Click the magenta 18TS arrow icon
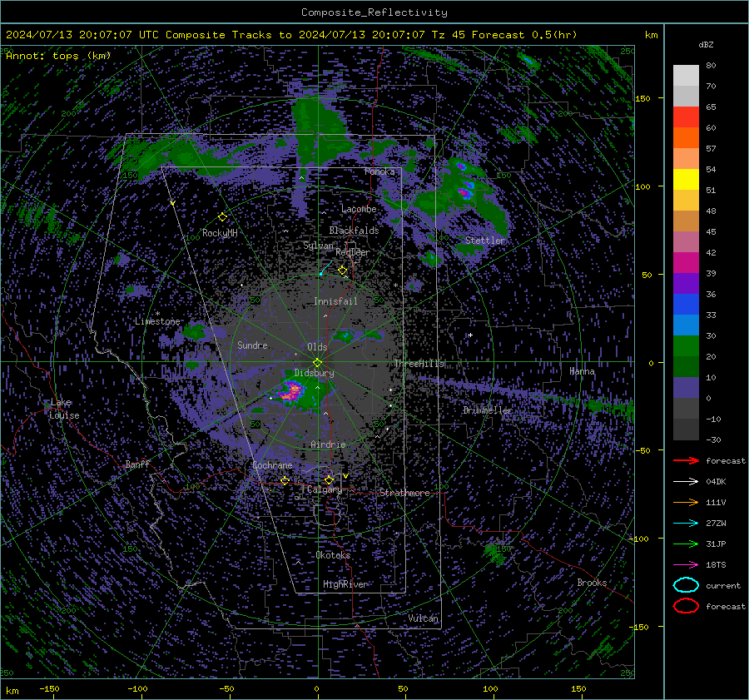The width and height of the screenshot is (749, 700). pos(686,565)
